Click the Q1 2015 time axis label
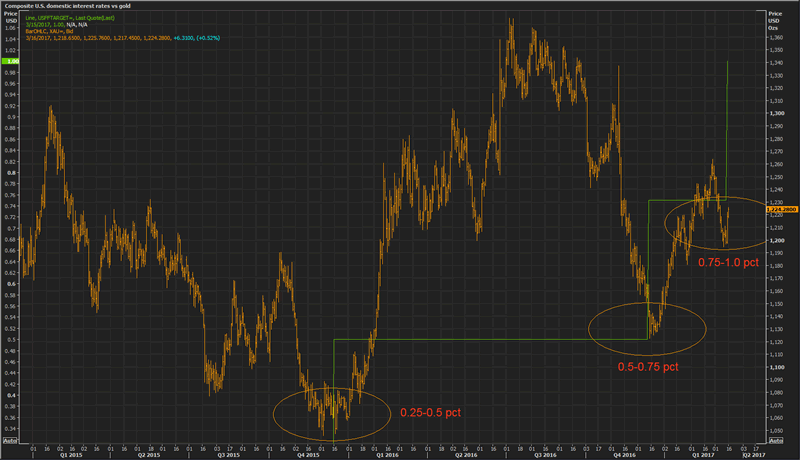 [x=71, y=455]
